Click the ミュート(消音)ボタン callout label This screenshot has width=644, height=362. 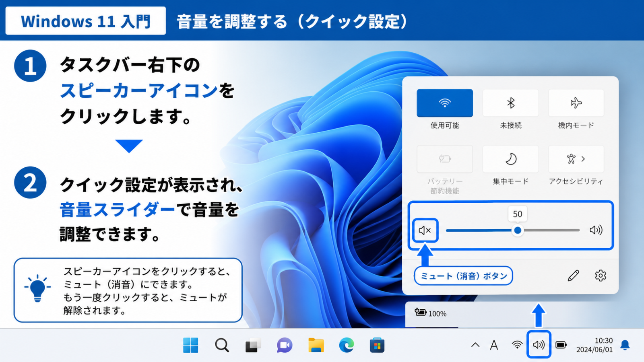pos(463,276)
